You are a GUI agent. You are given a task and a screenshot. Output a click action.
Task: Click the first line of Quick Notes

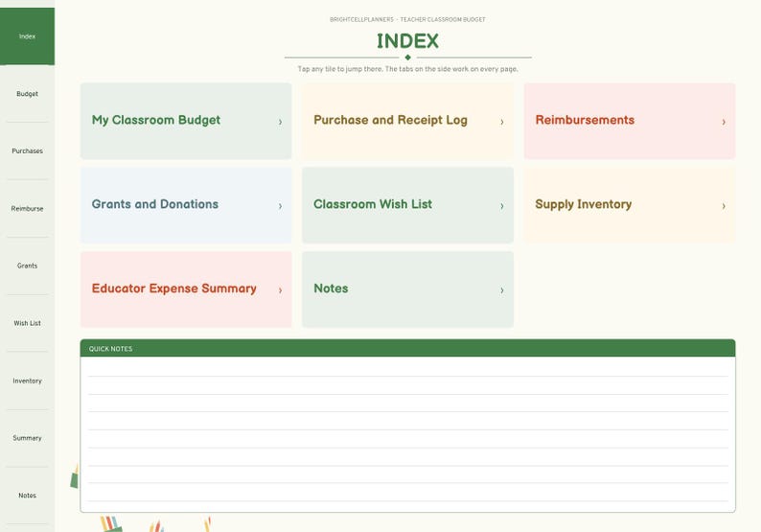407,368
